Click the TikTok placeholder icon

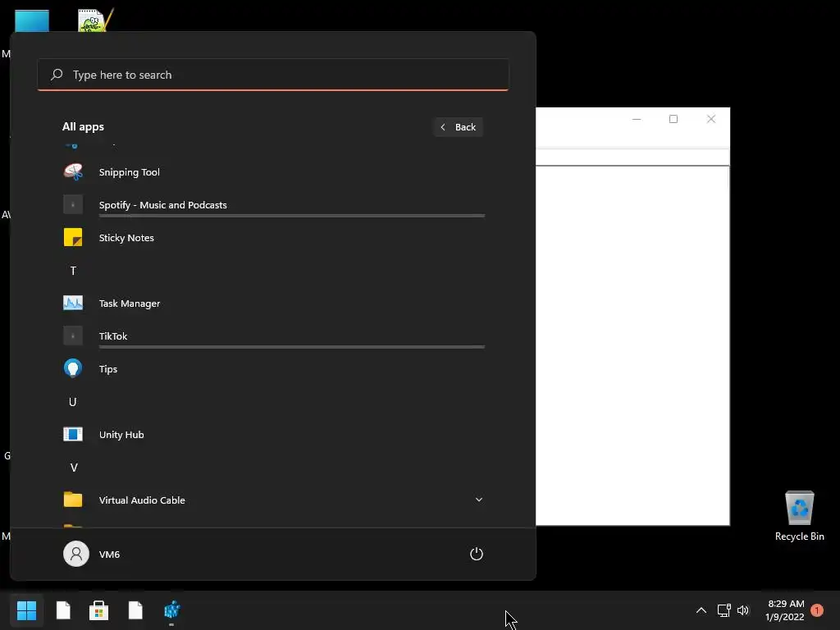point(73,336)
